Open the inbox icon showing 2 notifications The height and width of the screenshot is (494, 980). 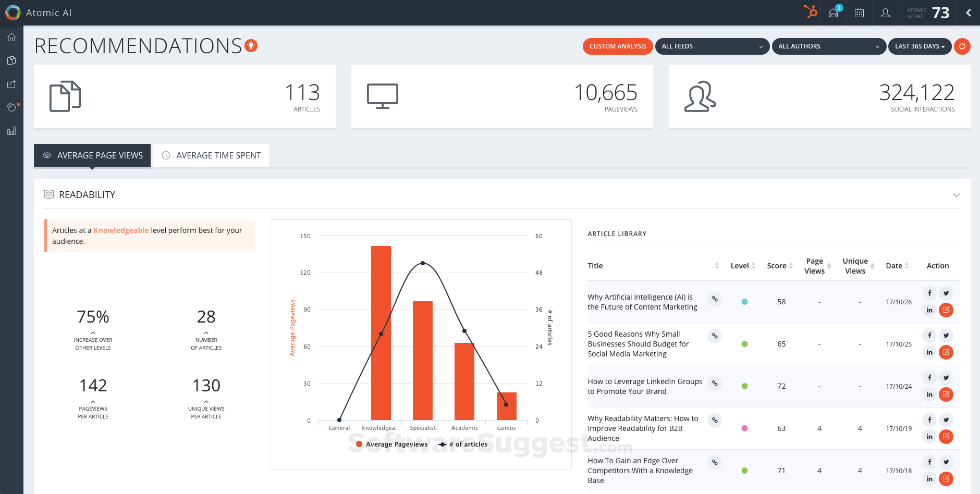(x=834, y=13)
